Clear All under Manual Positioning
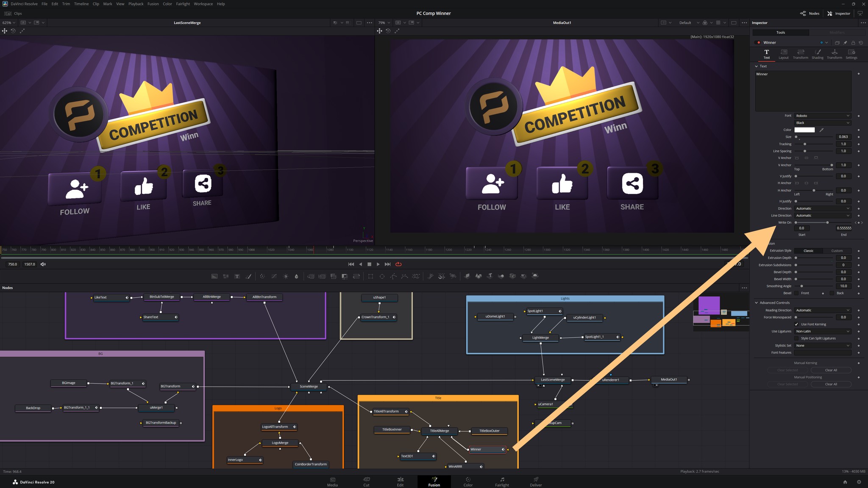Screen dimensions: 868x488 831,385
